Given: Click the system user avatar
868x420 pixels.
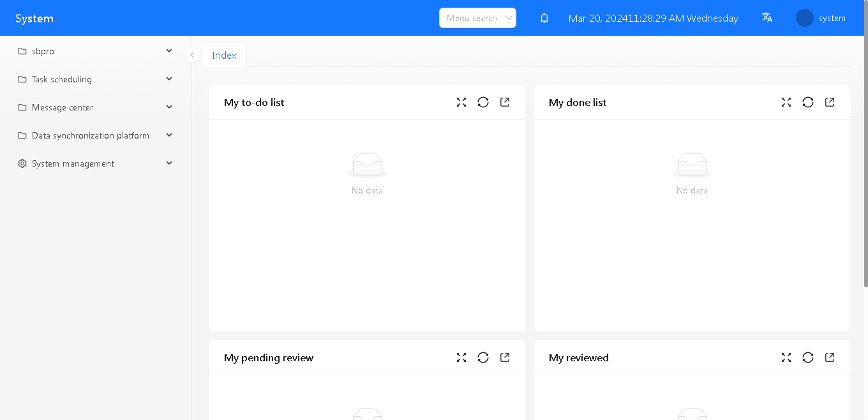Looking at the screenshot, I should [805, 18].
